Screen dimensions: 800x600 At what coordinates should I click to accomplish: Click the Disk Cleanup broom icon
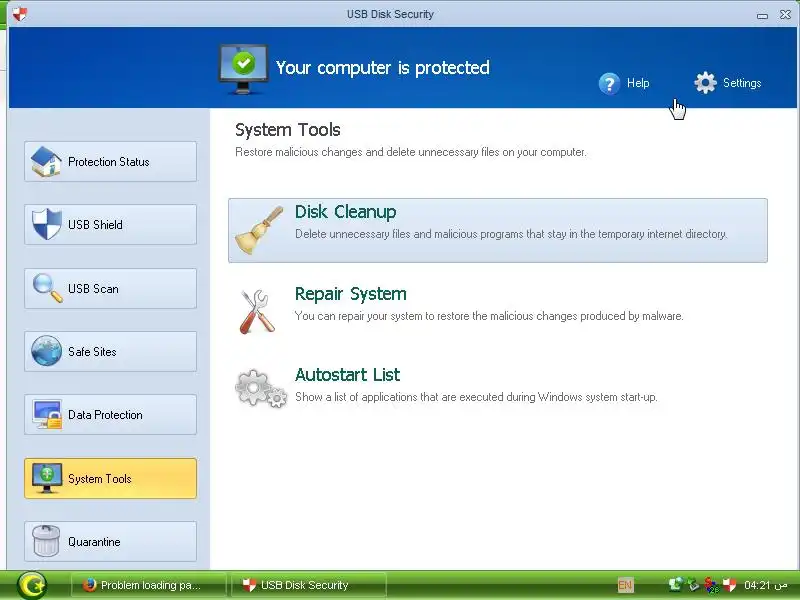click(x=259, y=231)
